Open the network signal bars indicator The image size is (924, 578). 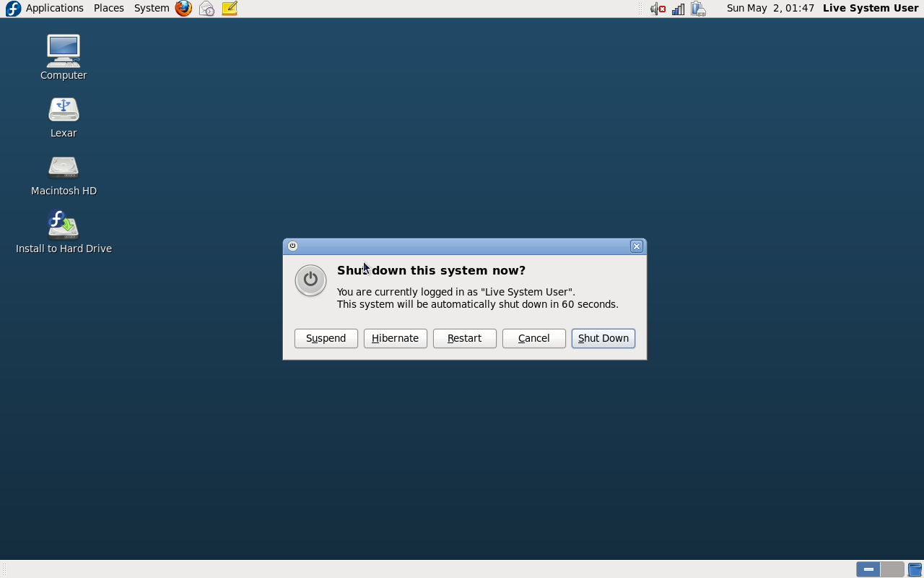coord(678,9)
